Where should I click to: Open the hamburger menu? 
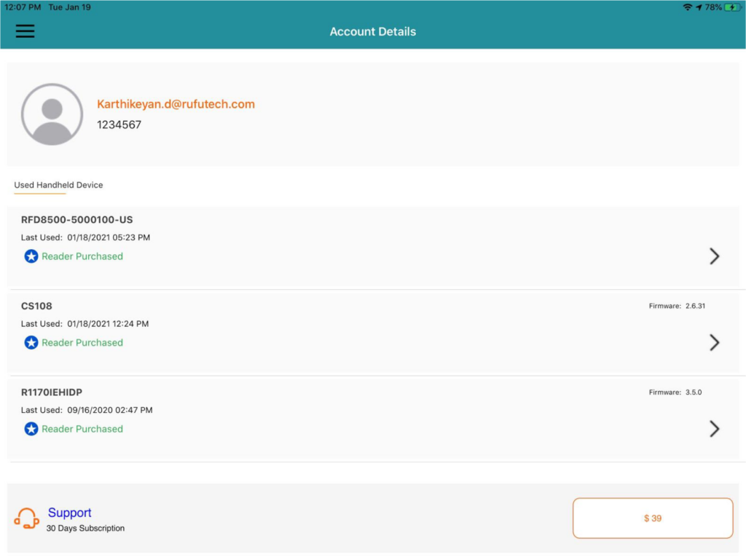click(25, 31)
